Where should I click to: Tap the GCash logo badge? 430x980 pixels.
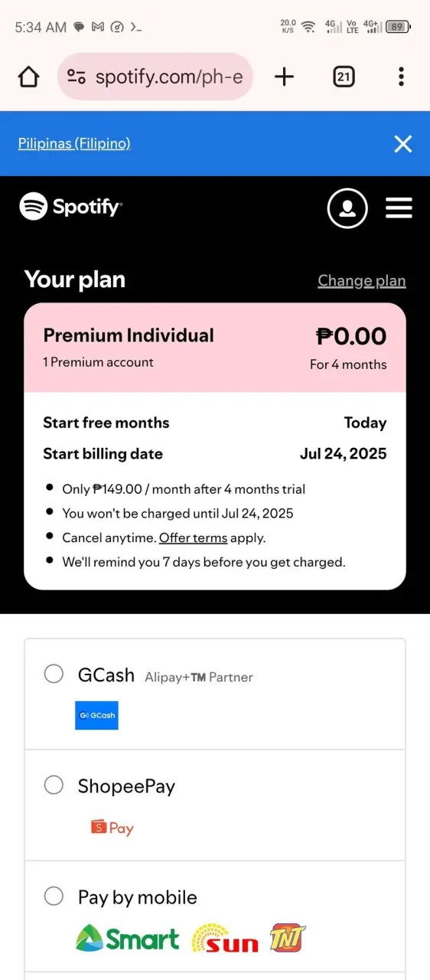[x=96, y=715]
